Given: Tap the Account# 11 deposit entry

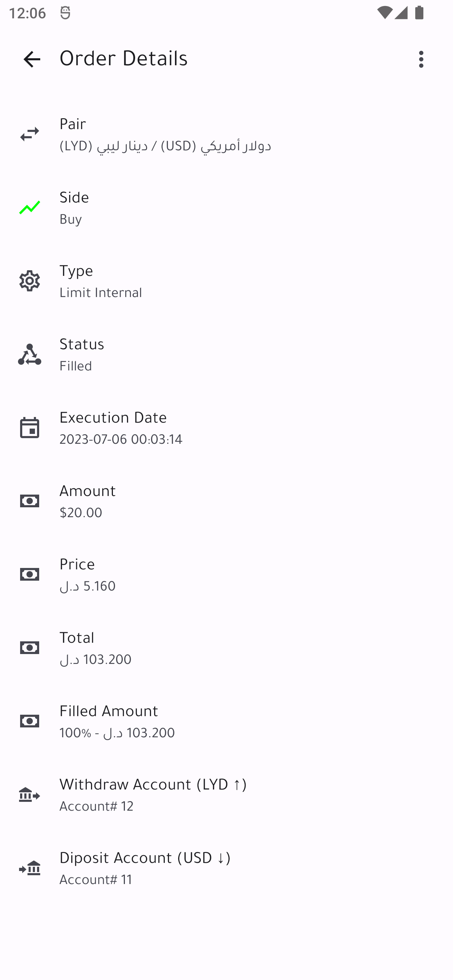Looking at the screenshot, I should (x=96, y=879).
